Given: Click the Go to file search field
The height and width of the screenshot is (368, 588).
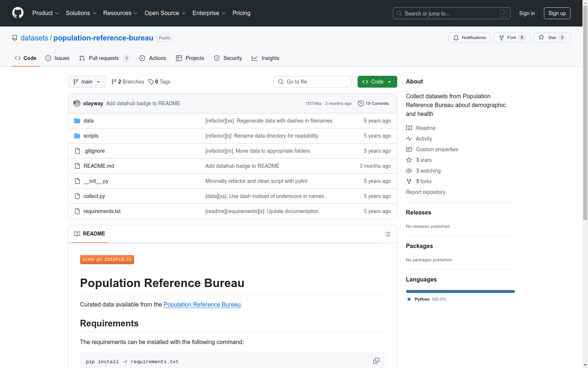Looking at the screenshot, I should (312, 82).
